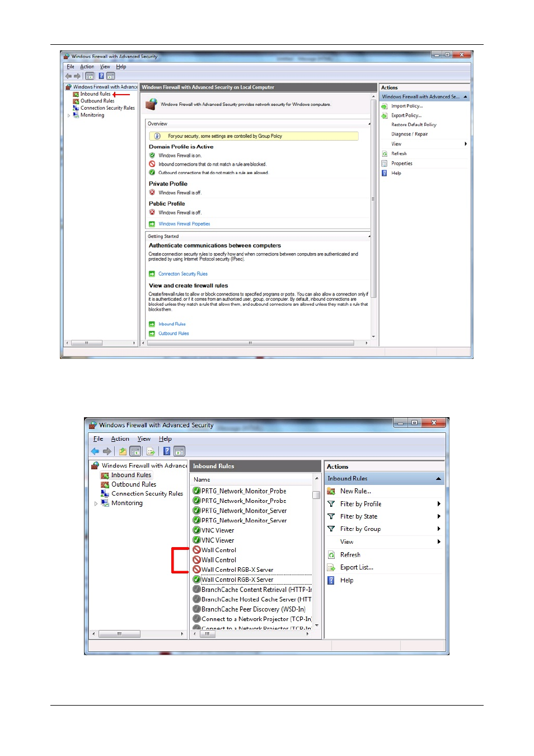Open the Filter by State submenu arrow

click(439, 516)
